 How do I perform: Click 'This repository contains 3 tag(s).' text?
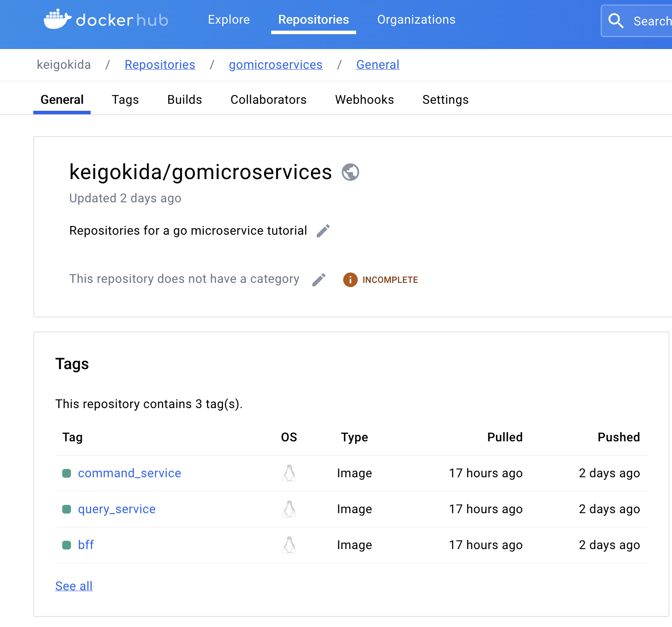point(149,404)
